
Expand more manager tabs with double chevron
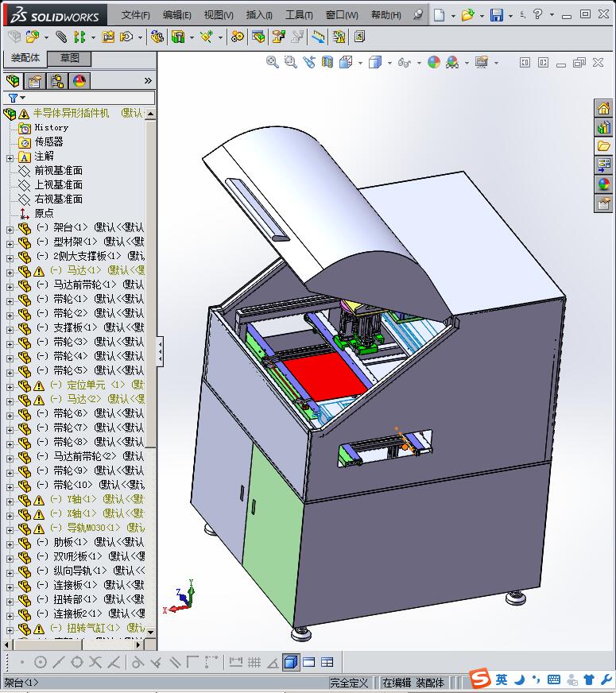tap(148, 81)
